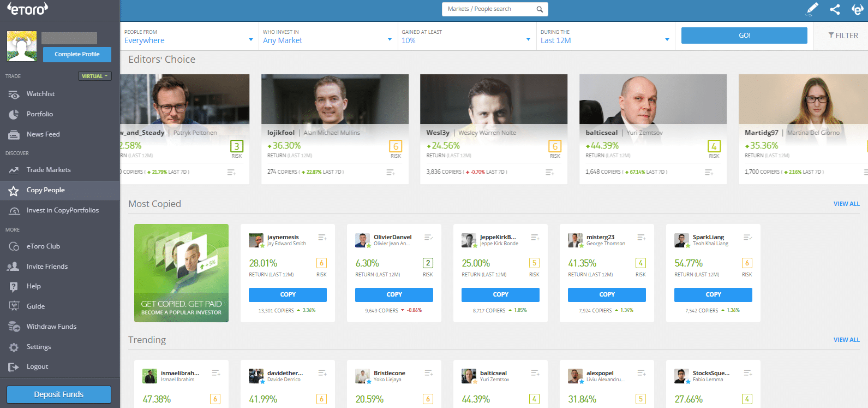
Task: Click the GO! button
Action: coord(744,36)
